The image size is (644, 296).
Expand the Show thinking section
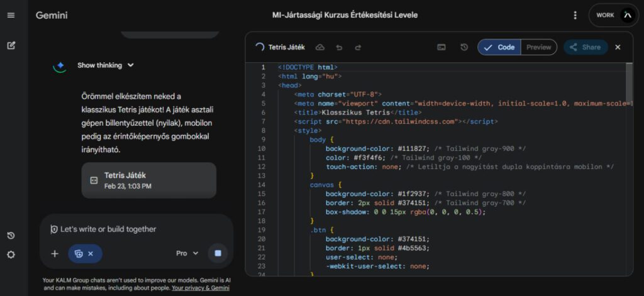[x=105, y=65]
